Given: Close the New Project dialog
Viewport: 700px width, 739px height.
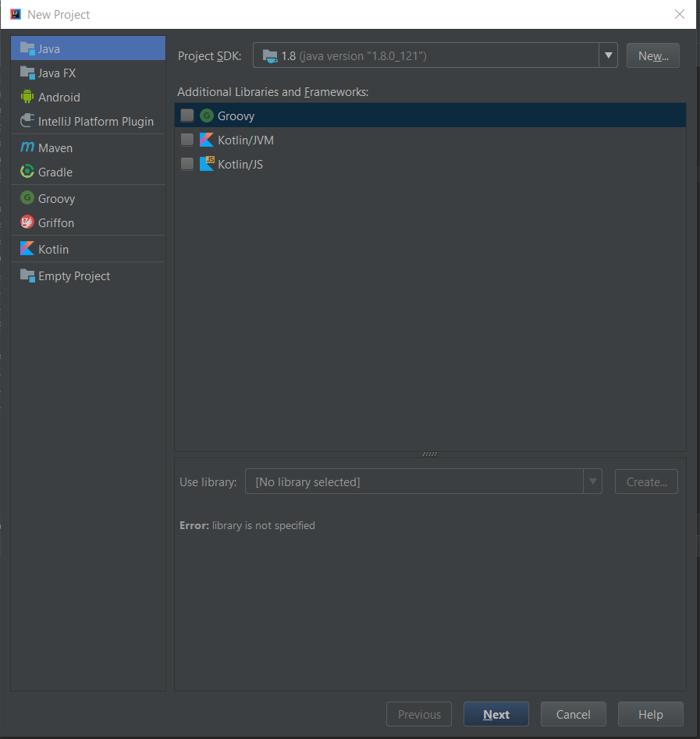Looking at the screenshot, I should 679,14.
